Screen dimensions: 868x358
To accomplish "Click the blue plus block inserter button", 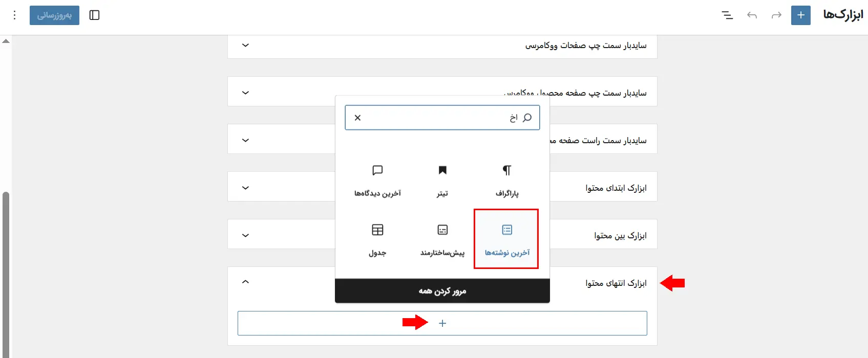I will pyautogui.click(x=801, y=15).
